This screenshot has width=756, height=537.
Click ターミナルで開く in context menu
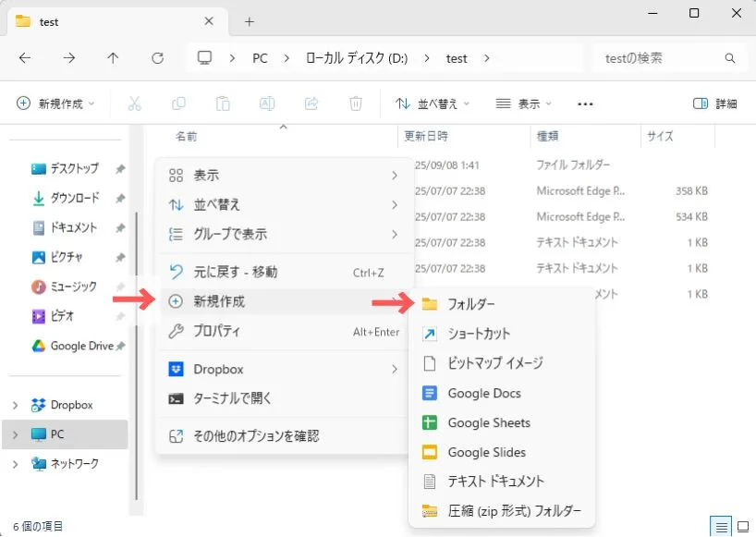tap(232, 399)
